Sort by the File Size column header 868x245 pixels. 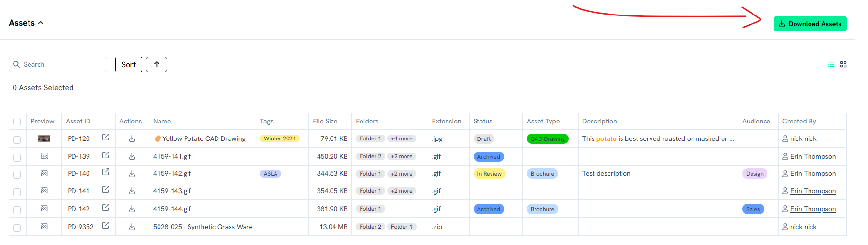point(325,122)
